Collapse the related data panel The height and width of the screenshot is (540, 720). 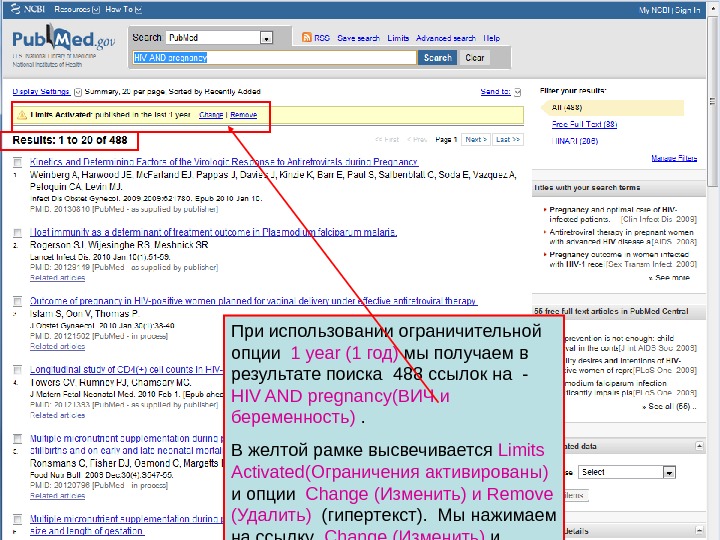point(699,446)
